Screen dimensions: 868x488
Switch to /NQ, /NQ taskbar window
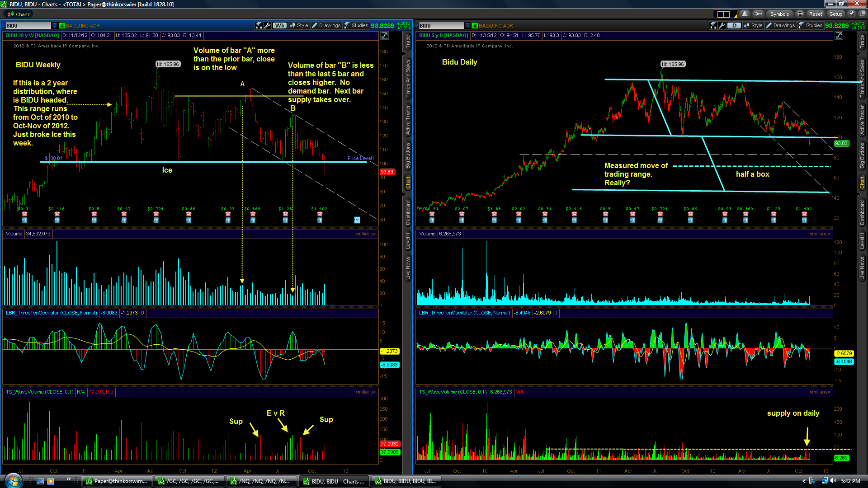(261, 481)
